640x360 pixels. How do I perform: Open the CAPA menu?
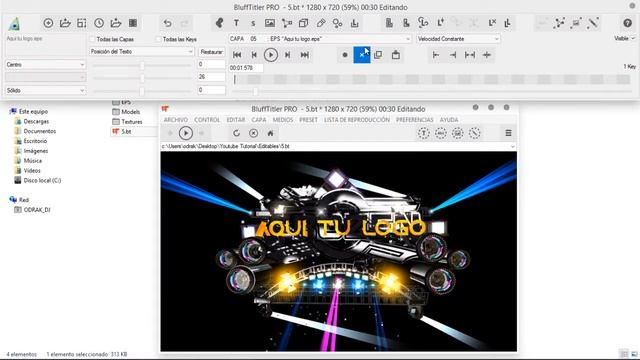(259, 120)
